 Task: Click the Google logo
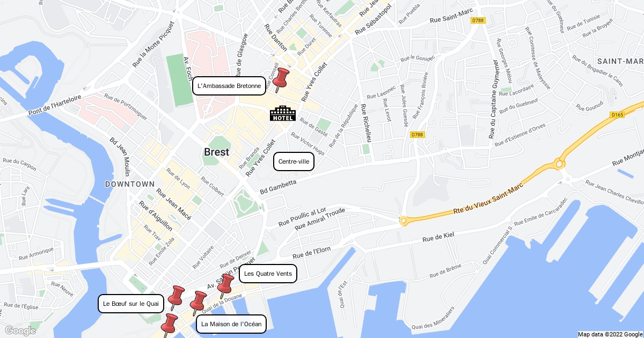point(20,330)
